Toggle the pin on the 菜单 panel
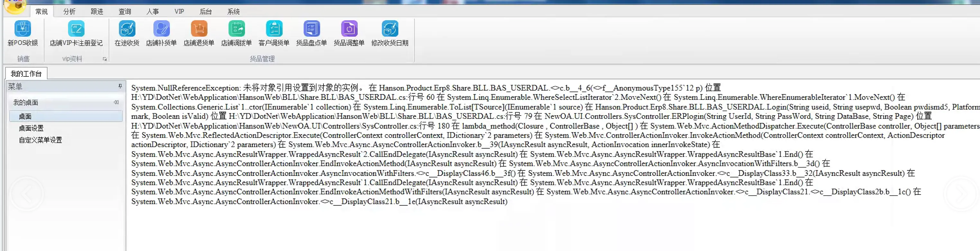This screenshot has width=980, height=251. pos(120,86)
